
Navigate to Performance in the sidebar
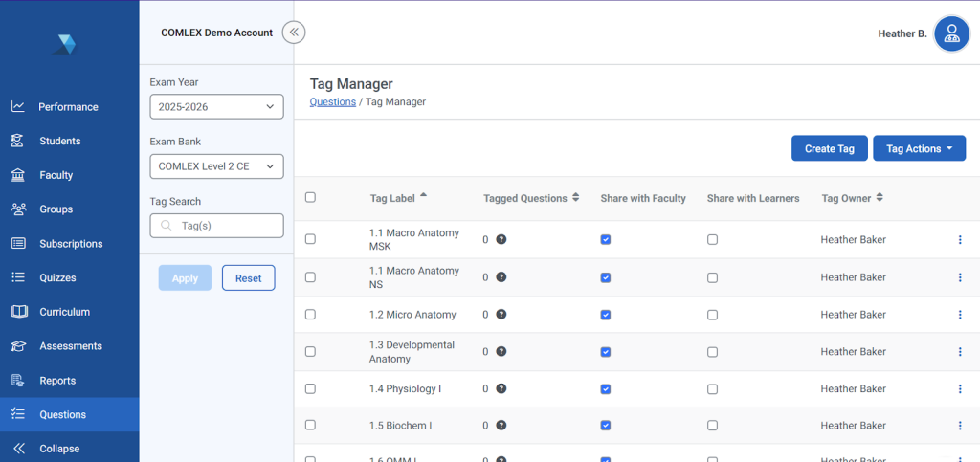[x=68, y=107]
